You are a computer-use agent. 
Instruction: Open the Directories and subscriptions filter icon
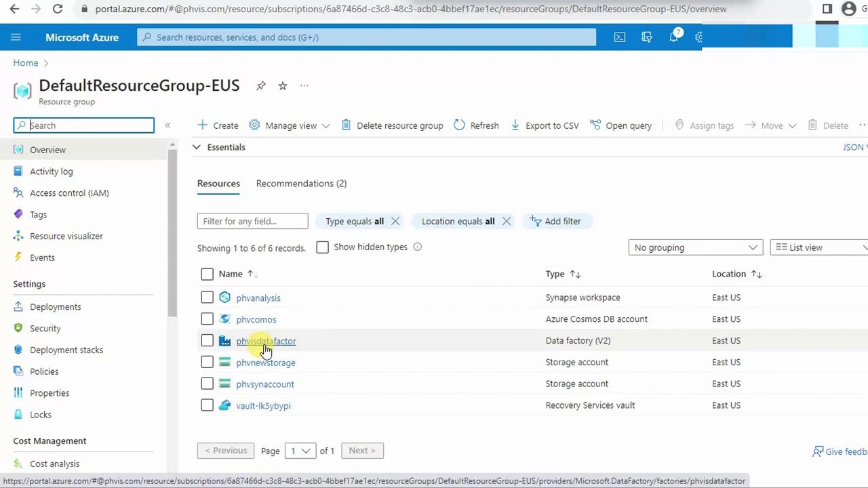click(647, 37)
